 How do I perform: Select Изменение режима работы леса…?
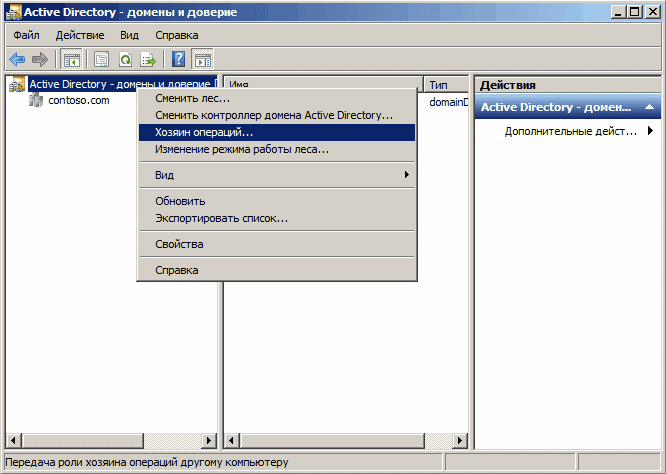point(277,150)
